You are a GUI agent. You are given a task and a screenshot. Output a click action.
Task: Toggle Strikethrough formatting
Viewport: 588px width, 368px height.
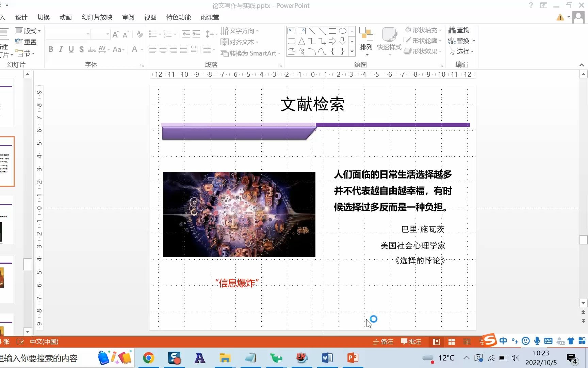(x=92, y=49)
